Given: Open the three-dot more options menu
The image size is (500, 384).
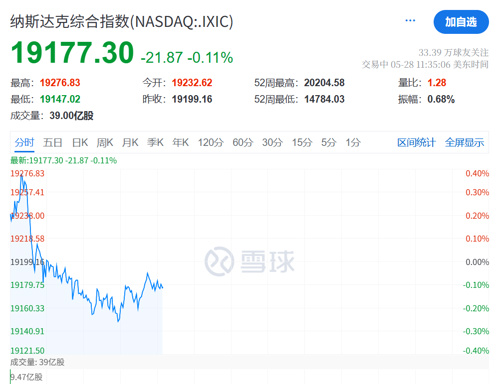Looking at the screenshot, I should click(410, 21).
